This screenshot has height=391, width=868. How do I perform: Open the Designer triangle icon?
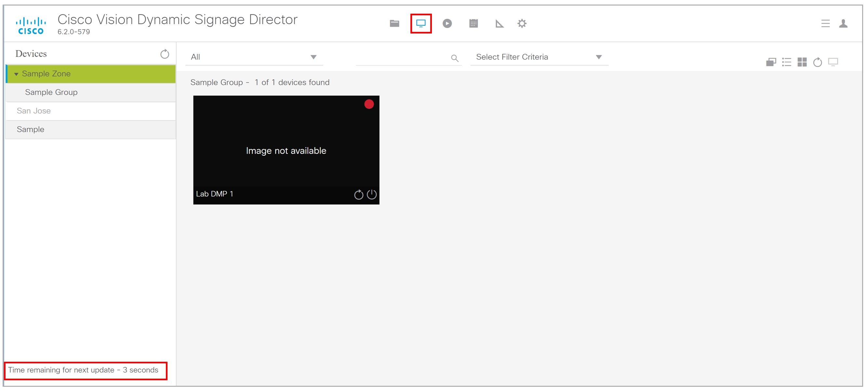[x=500, y=24]
